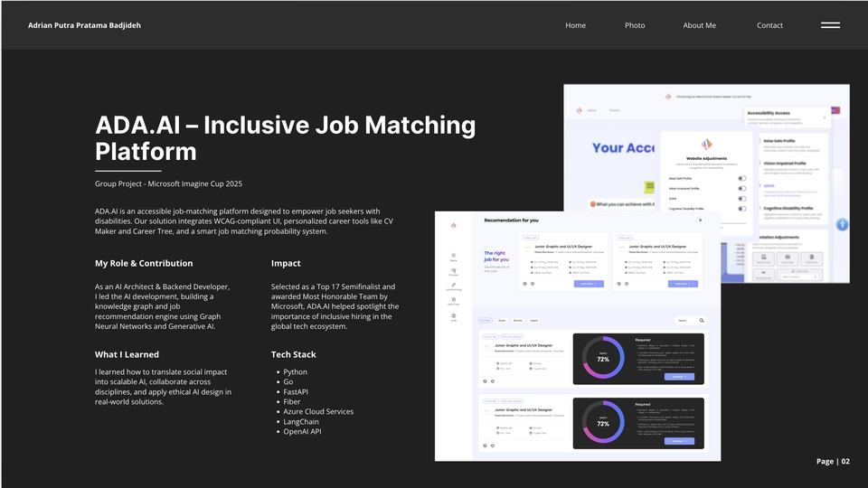Image resolution: width=868 pixels, height=488 pixels.
Task: Select the Home icon in mockup sidebar
Action: 454,257
